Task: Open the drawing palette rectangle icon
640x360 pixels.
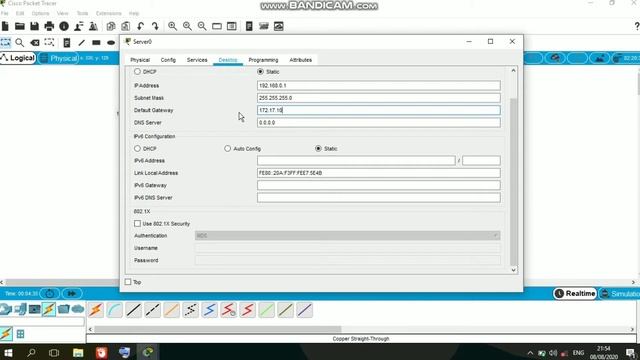Action: pos(217,27)
